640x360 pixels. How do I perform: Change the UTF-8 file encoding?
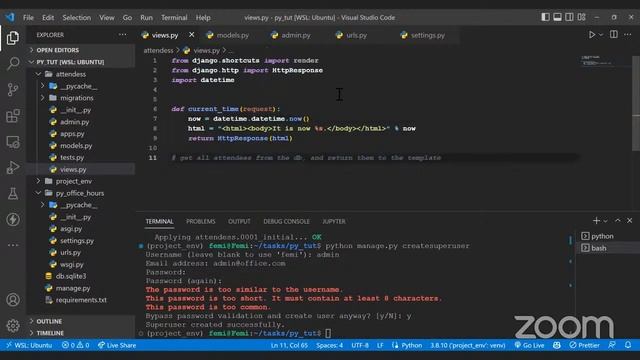(x=360, y=345)
